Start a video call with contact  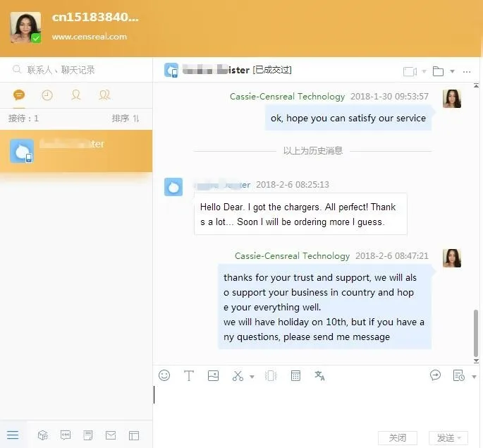click(410, 71)
